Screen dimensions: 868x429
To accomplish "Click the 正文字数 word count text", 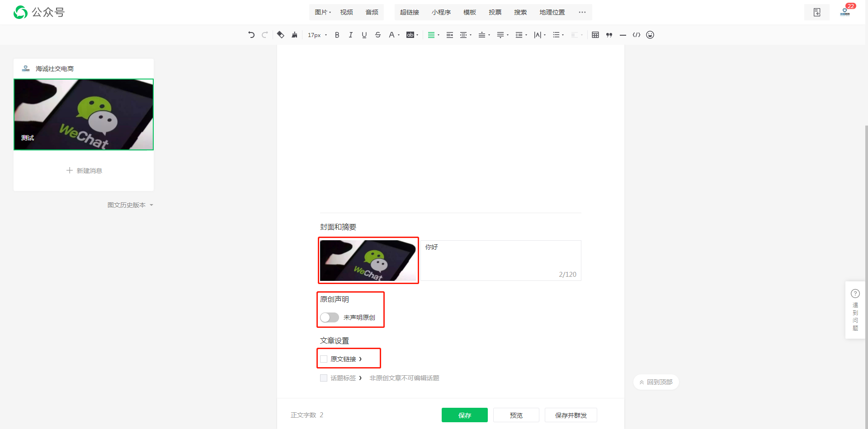I will pyautogui.click(x=307, y=415).
